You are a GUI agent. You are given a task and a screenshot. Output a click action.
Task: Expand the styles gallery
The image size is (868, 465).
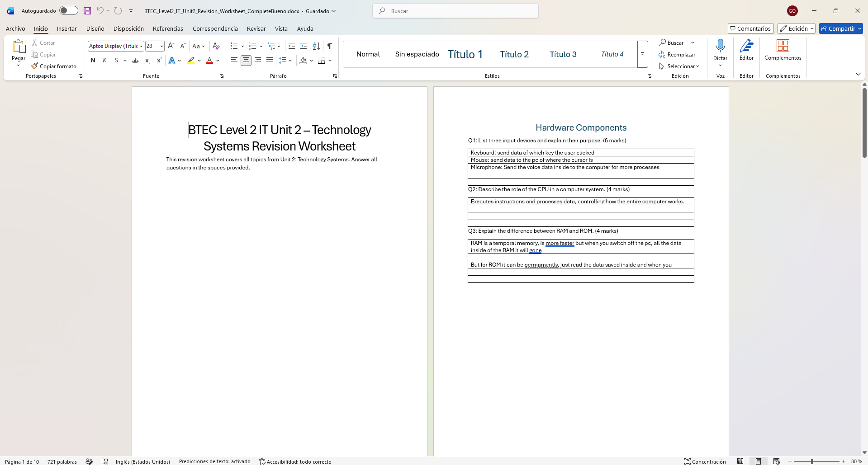point(642,54)
